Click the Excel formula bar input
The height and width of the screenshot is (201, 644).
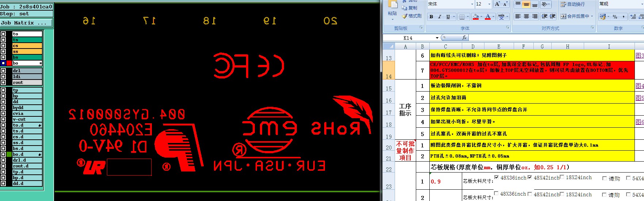(x=556, y=38)
